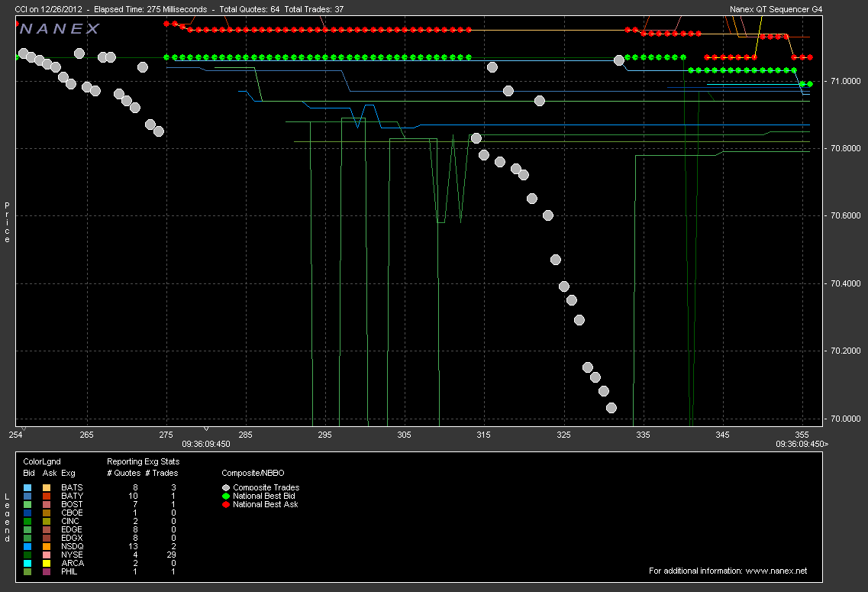Screen dimensions: 868x592
Task: Pick the EDGX ask color swatch
Action: [47, 539]
